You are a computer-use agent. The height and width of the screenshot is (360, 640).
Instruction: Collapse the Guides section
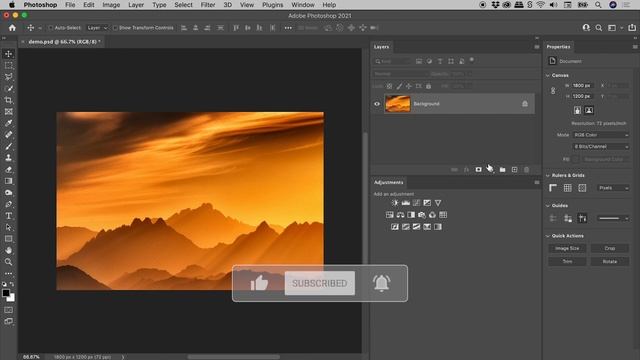pyautogui.click(x=548, y=206)
